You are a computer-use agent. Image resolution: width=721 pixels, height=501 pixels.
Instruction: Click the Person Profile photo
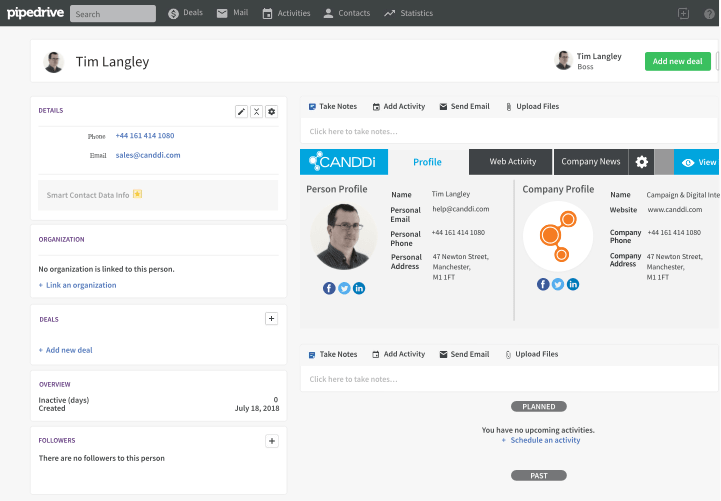(x=343, y=237)
